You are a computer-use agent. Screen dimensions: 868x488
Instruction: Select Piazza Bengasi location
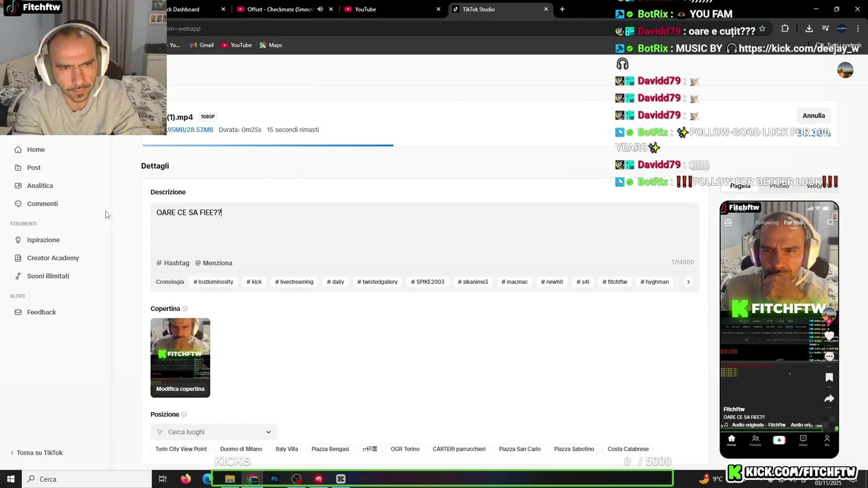[x=330, y=449]
